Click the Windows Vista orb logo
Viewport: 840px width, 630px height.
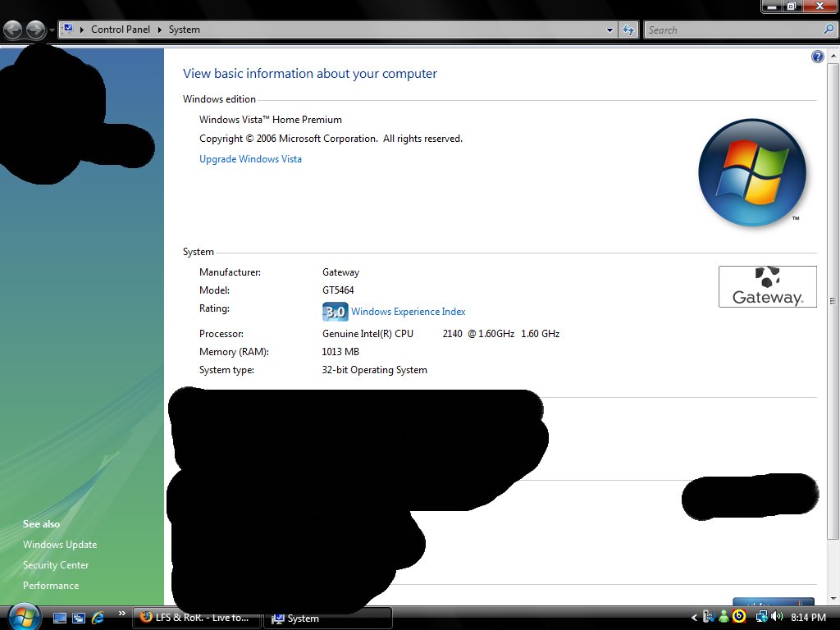click(x=752, y=172)
